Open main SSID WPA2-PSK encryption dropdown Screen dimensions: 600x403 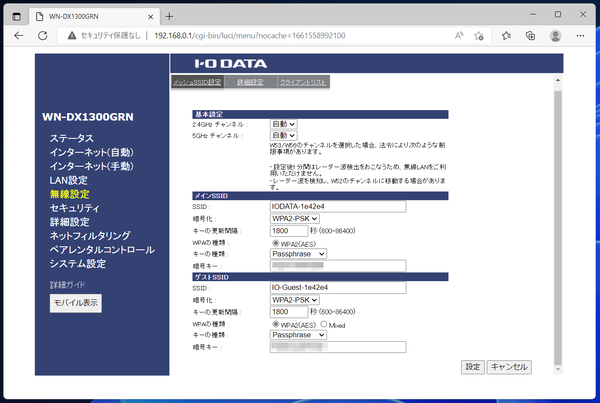pyautogui.click(x=295, y=218)
